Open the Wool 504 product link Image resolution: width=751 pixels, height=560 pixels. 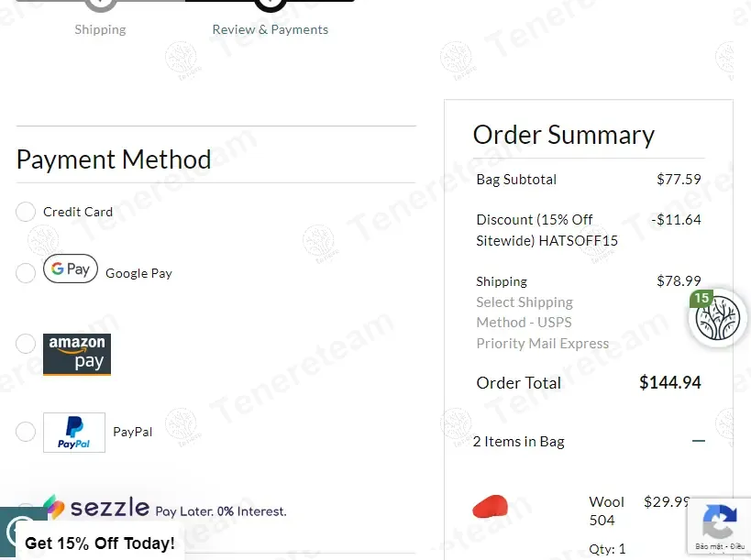coord(606,511)
